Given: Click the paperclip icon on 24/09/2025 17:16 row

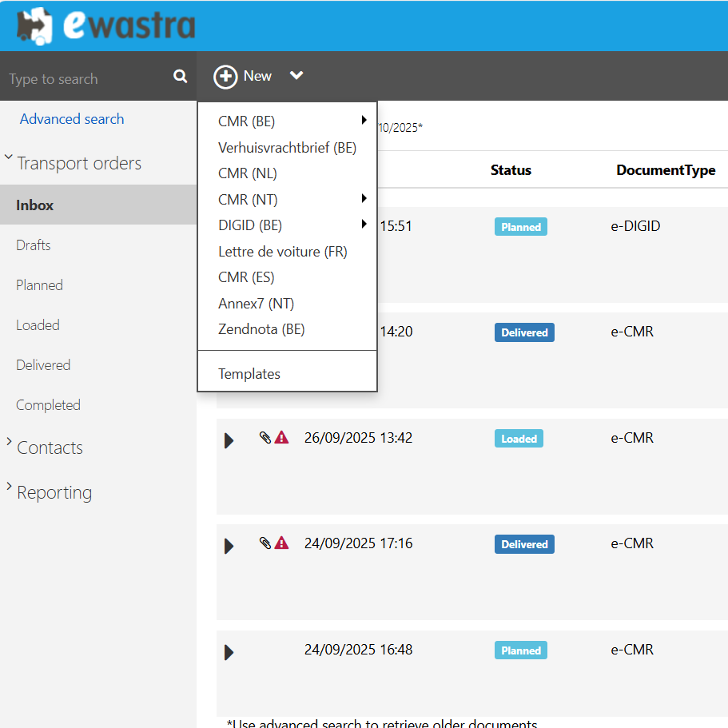Looking at the screenshot, I should (265, 543).
